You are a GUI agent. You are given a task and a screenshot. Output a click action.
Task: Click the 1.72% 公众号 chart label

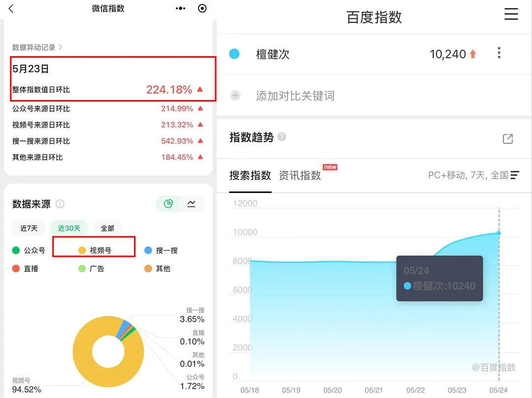192,386
